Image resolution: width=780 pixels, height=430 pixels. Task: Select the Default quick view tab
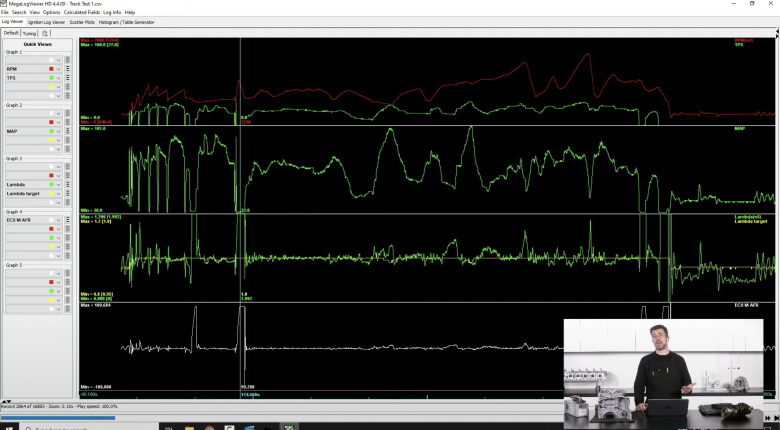tap(11, 33)
